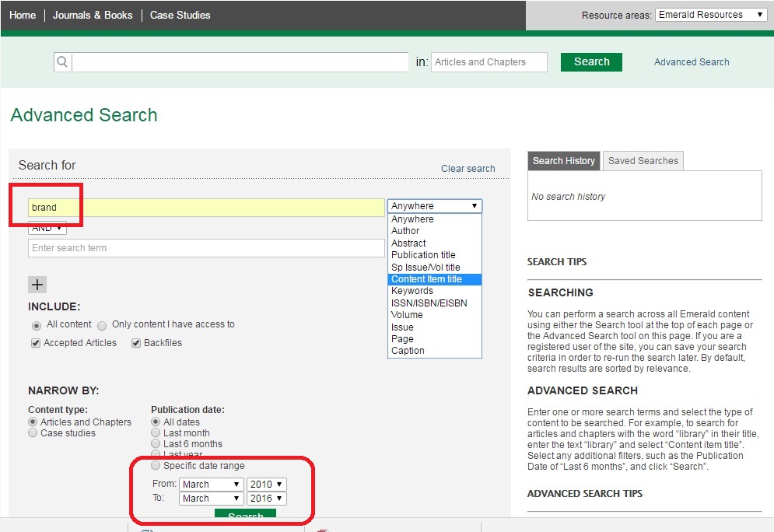
Task: Add another search row with plus button
Action: tap(37, 285)
